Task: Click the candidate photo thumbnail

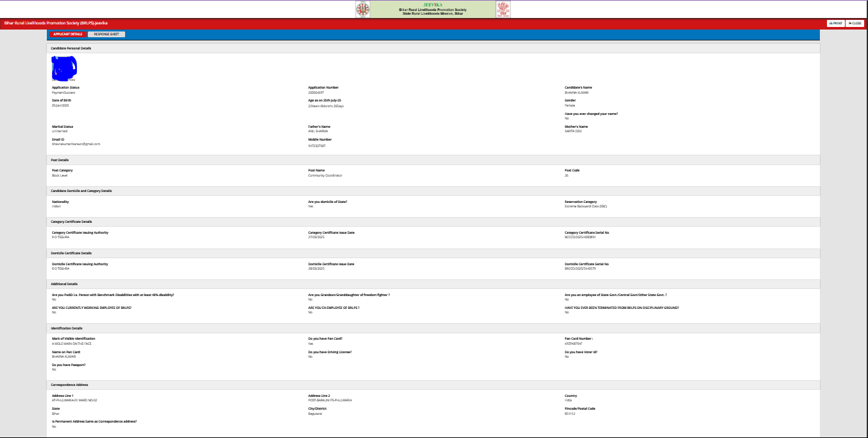Action: (x=64, y=67)
